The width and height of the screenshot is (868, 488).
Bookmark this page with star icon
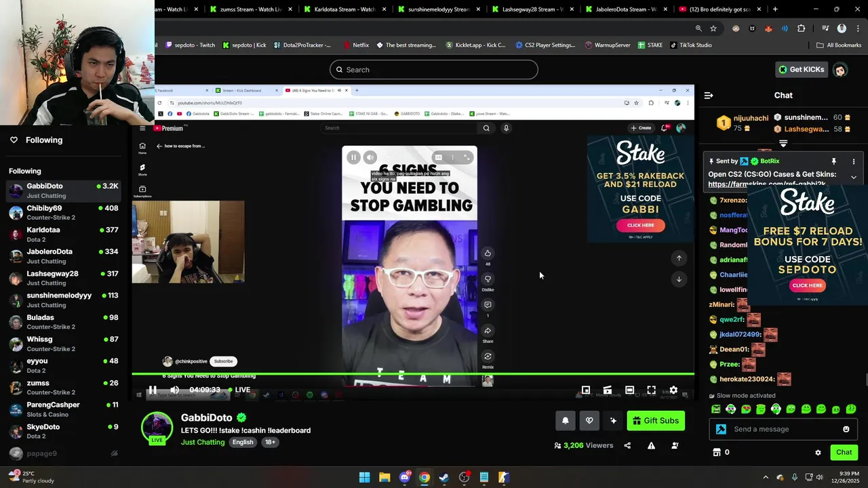[x=713, y=28]
